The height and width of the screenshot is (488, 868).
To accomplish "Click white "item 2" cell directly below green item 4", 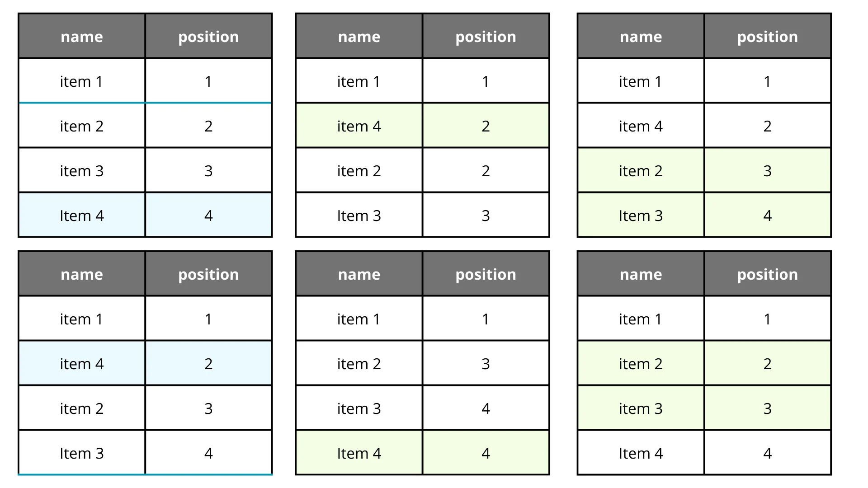I will 359,171.
